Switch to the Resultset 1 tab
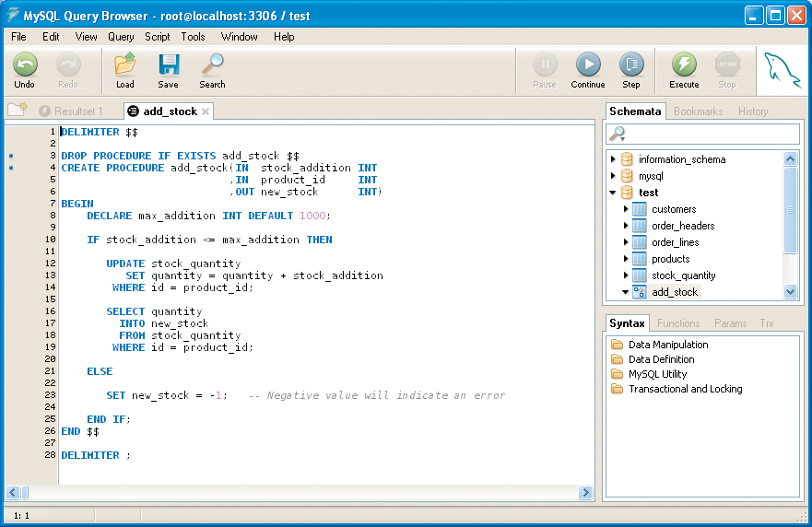 click(x=72, y=111)
